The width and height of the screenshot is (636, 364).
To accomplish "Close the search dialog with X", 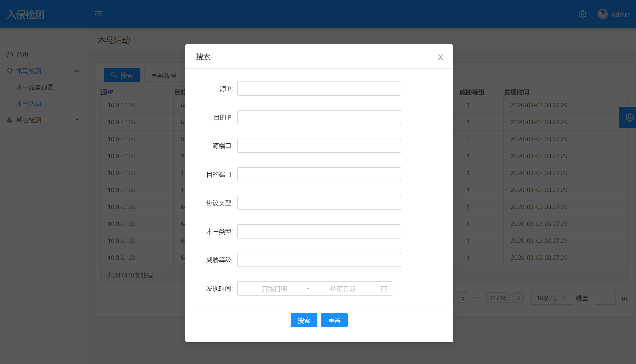I will click(x=440, y=57).
